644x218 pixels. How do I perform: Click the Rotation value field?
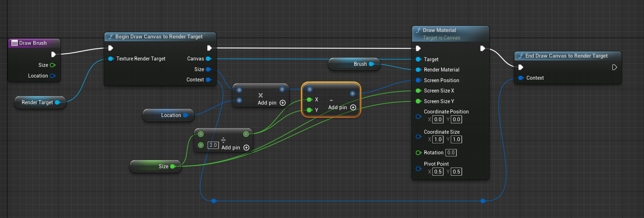coord(451,153)
